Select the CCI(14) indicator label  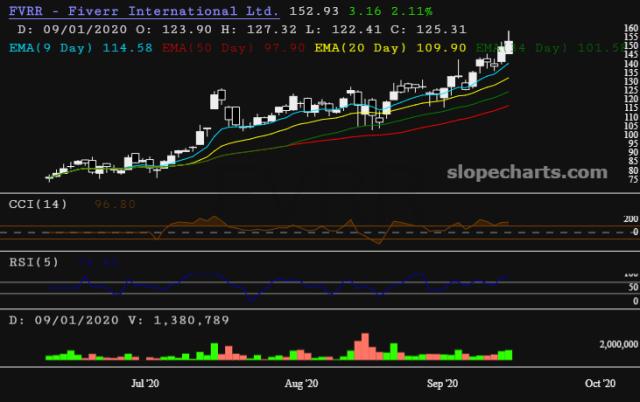click(x=38, y=204)
